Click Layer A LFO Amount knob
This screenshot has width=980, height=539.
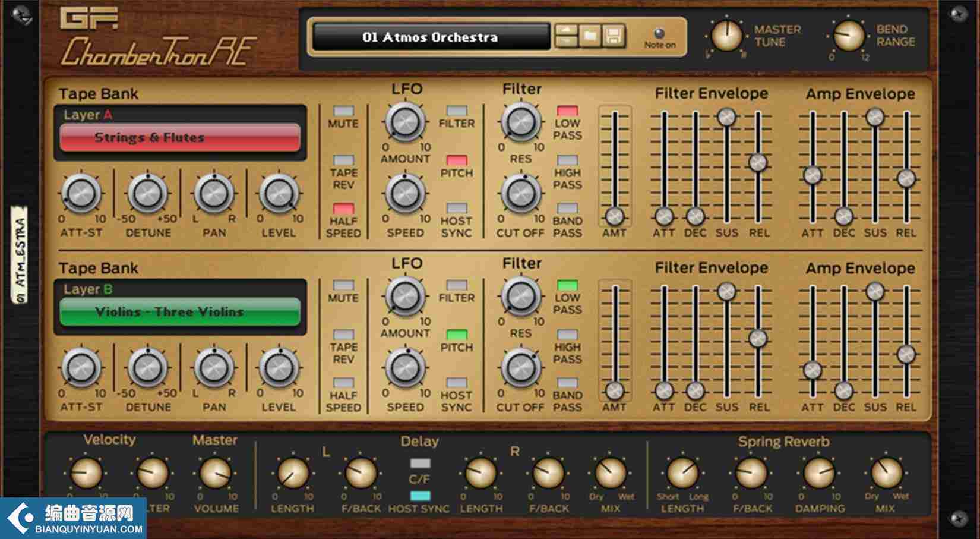click(x=406, y=122)
